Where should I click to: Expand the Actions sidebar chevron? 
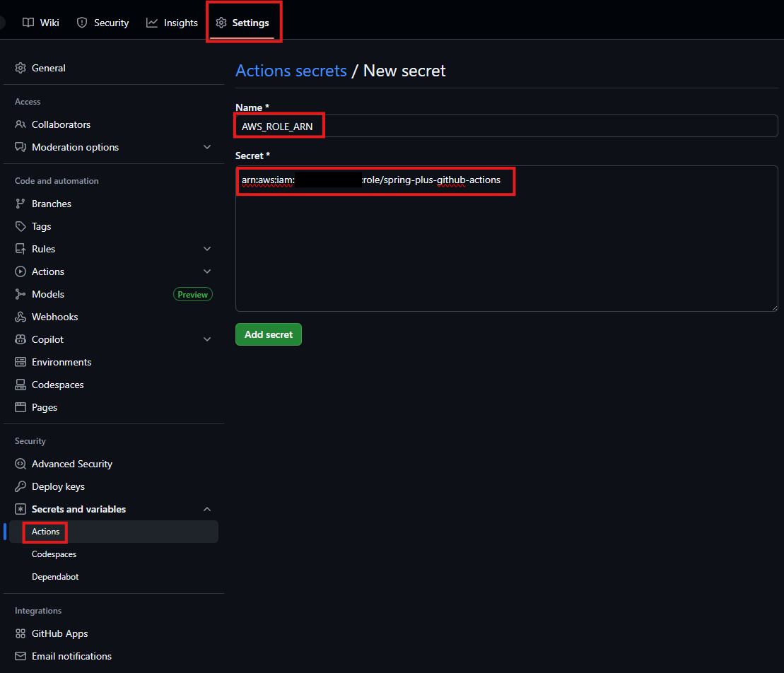pos(207,271)
